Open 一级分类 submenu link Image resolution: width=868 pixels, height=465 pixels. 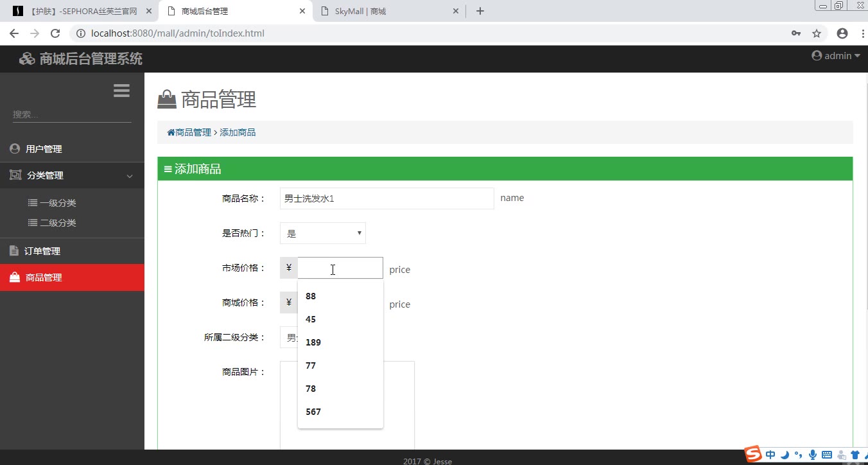tap(58, 203)
